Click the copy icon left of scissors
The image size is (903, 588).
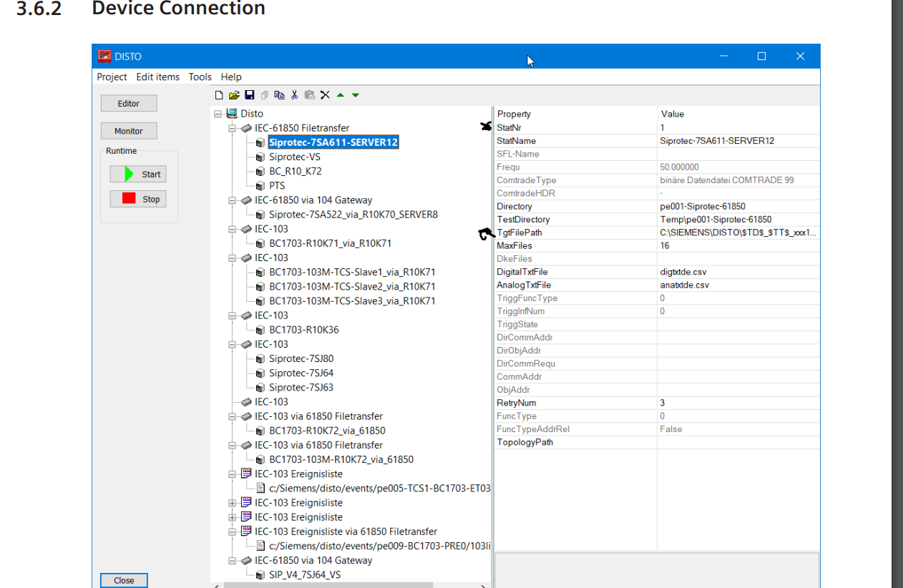[x=279, y=95]
